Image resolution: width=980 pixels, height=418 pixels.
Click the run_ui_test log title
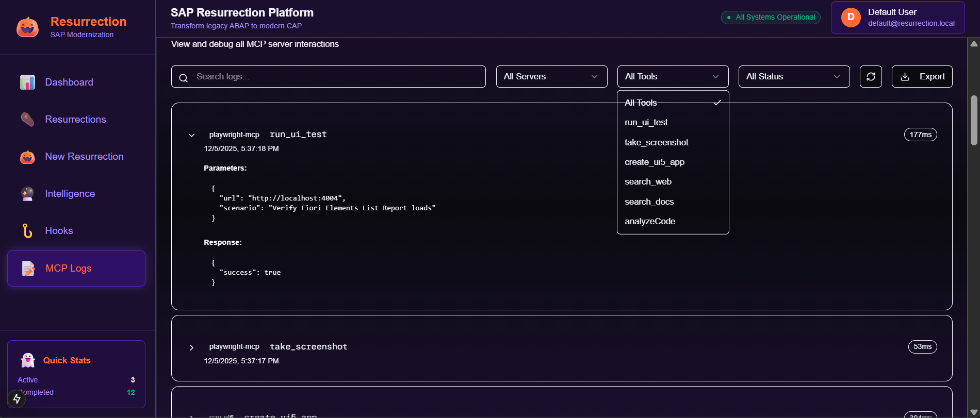point(298,135)
